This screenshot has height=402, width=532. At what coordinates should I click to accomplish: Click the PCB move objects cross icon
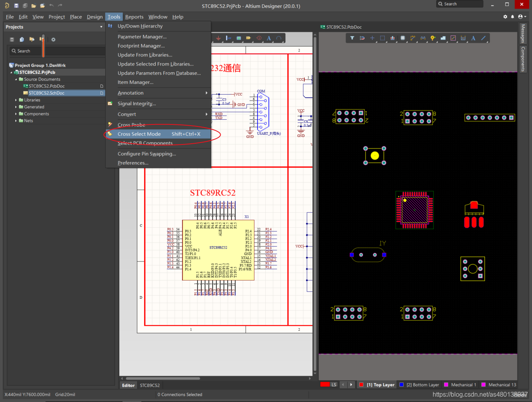tap(372, 38)
